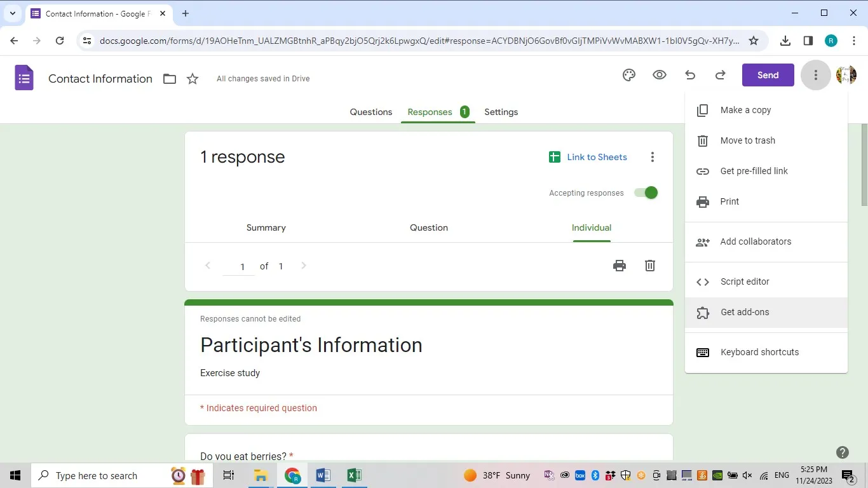Delete the current response
This screenshot has width=868, height=488.
point(649,266)
